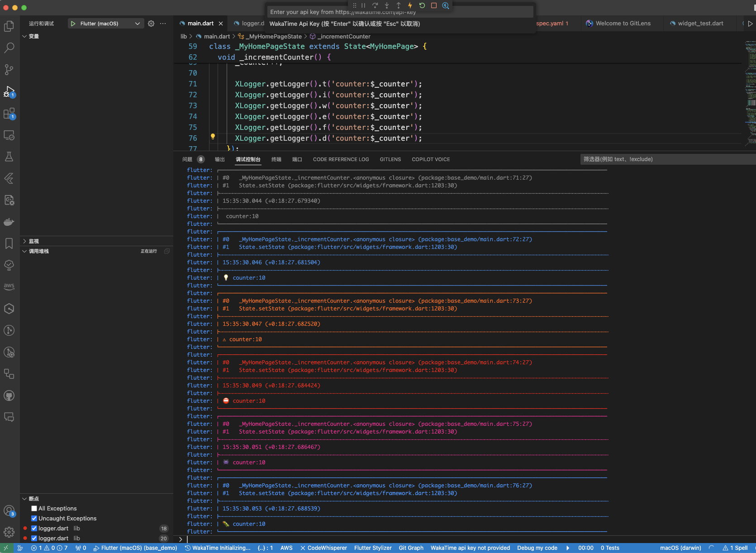Switch to the main.dart editor tab
The width and height of the screenshot is (756, 553).
tap(200, 24)
